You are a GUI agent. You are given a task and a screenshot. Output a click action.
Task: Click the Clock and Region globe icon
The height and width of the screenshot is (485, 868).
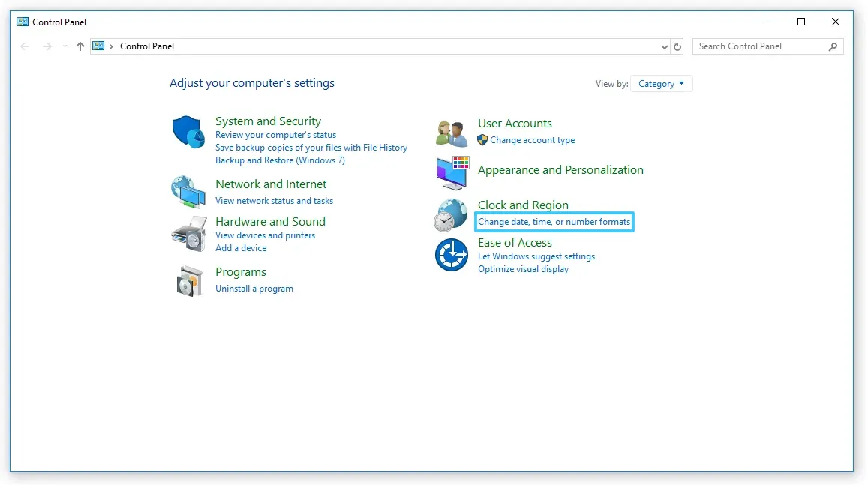(x=451, y=214)
